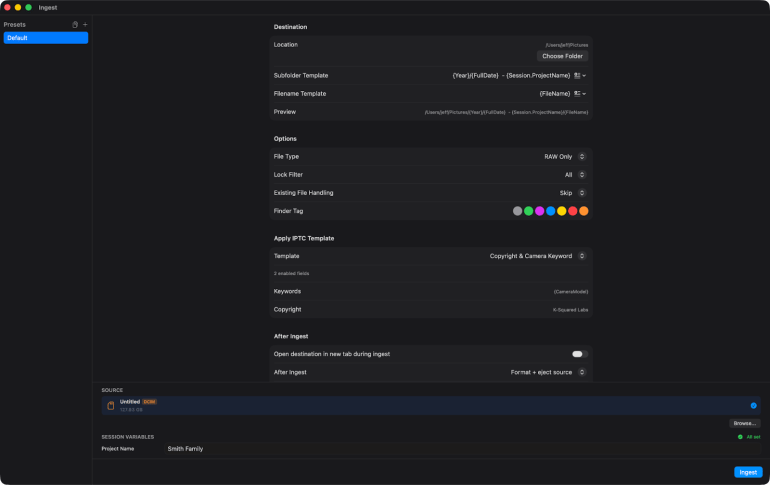Toggle Open destination in new tab during ingest

click(579, 354)
